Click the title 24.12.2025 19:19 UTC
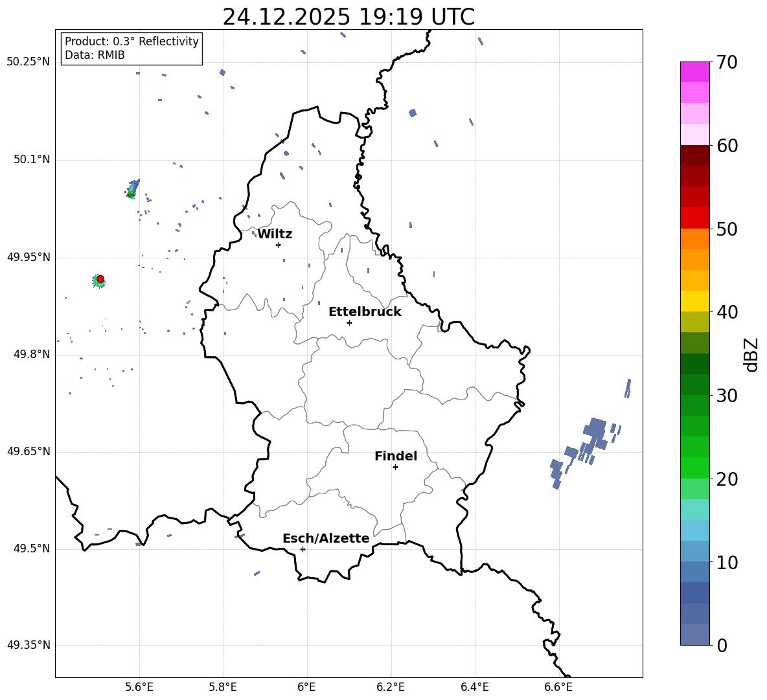The image size is (767, 700). tap(349, 17)
